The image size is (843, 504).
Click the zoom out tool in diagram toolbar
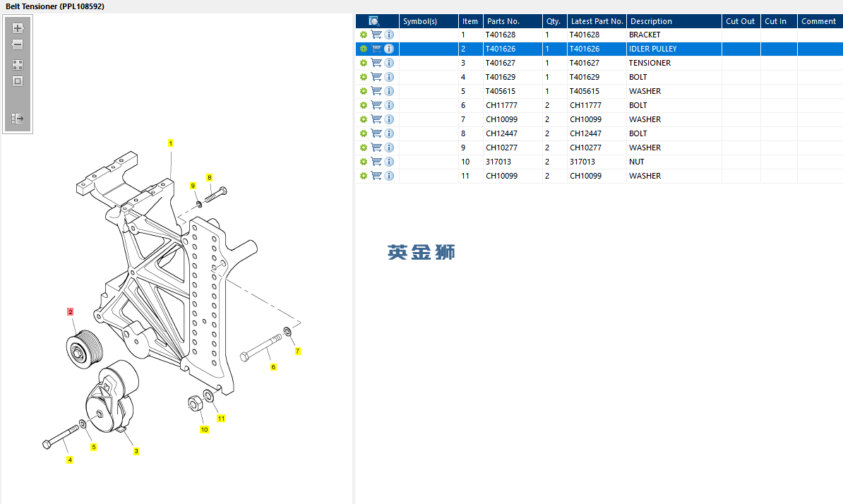click(x=18, y=44)
